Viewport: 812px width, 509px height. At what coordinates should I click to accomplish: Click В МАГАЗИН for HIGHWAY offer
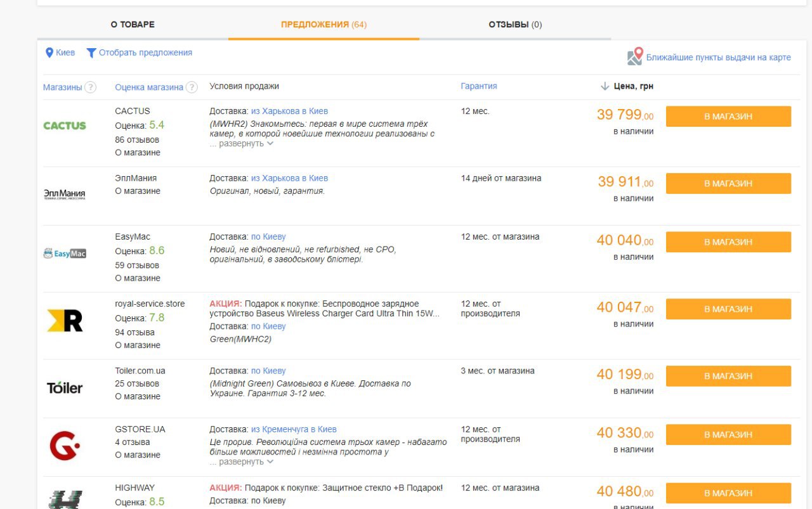click(x=728, y=493)
